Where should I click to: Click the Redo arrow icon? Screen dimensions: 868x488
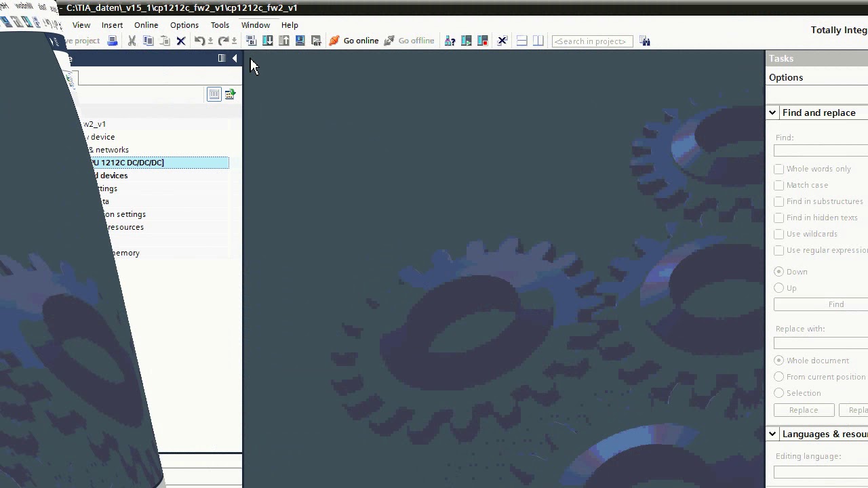point(223,41)
